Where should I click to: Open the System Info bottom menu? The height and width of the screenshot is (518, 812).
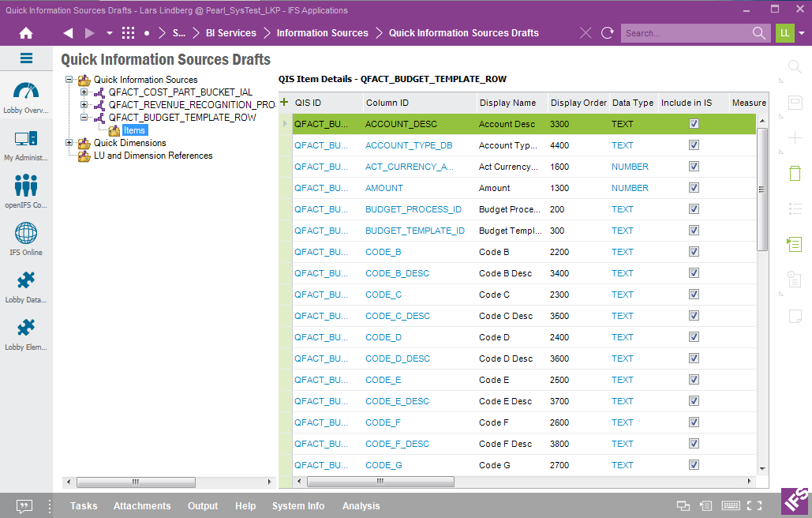click(298, 506)
